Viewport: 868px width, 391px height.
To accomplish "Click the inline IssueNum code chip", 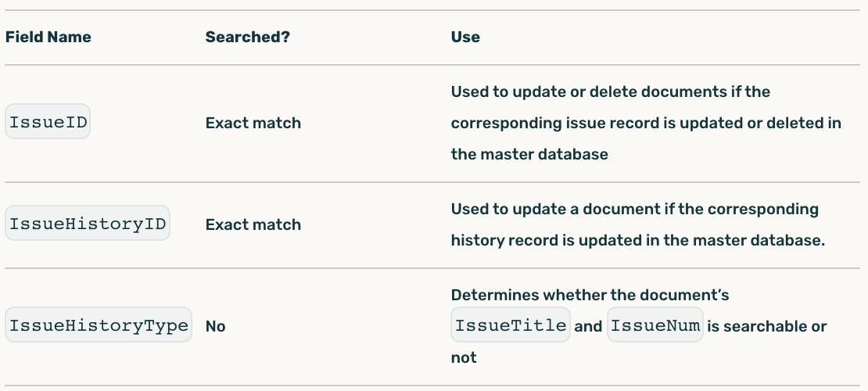I will [x=655, y=326].
